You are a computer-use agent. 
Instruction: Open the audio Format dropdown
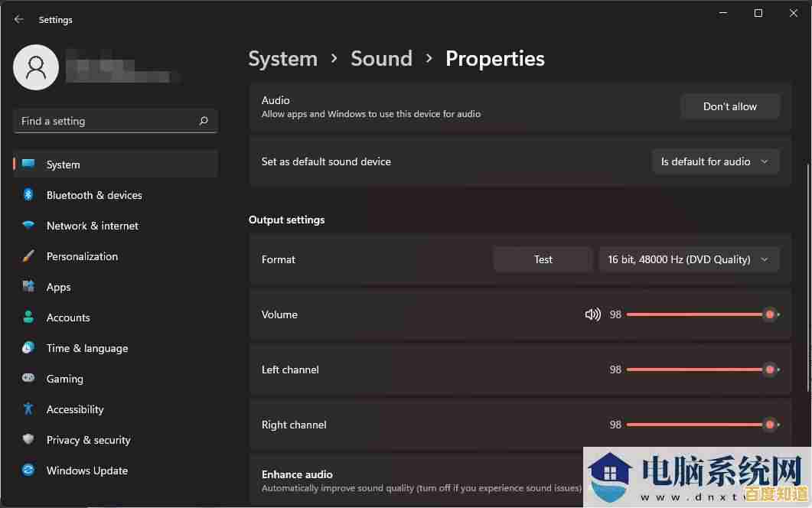(688, 259)
